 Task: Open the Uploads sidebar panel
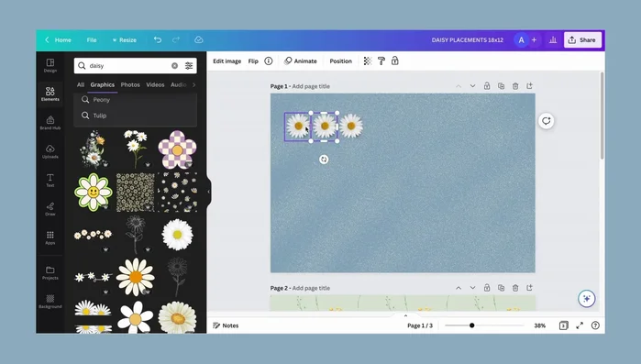pyautogui.click(x=50, y=151)
